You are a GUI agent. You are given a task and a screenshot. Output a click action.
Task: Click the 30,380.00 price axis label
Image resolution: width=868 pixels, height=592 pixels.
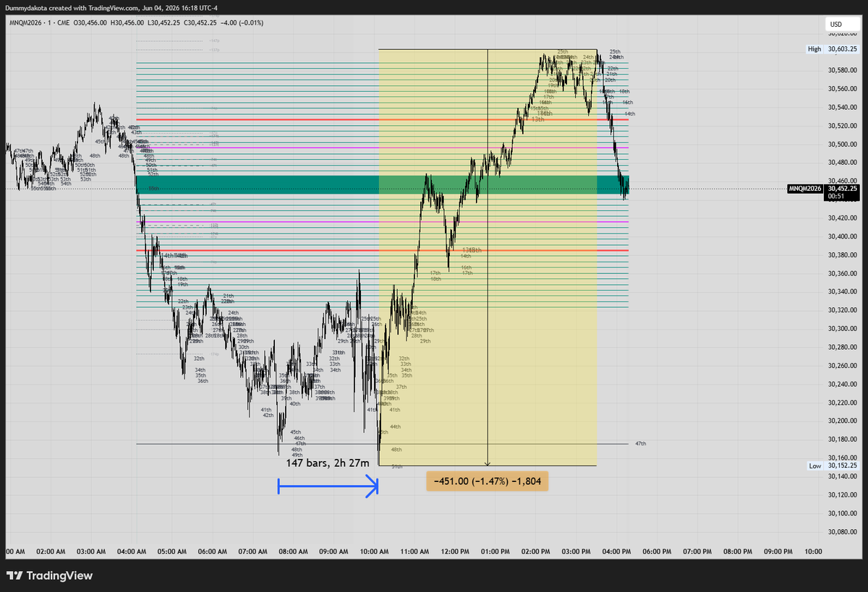coord(843,254)
